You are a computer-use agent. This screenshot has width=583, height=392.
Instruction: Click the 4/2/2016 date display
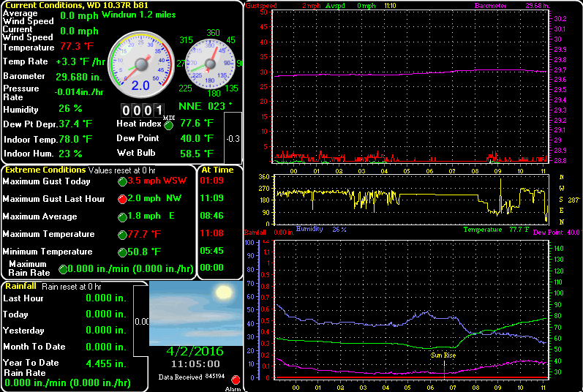click(x=195, y=350)
